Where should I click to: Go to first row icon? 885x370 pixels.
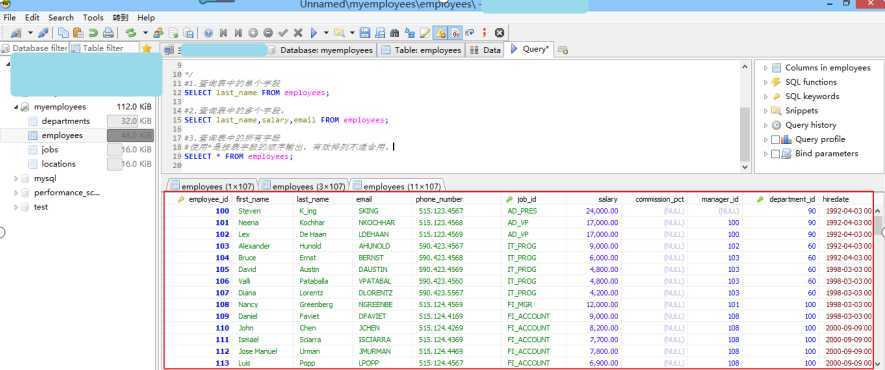[223, 33]
